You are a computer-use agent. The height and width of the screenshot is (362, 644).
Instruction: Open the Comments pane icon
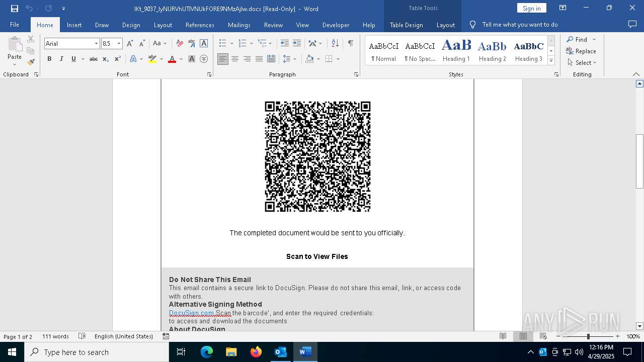click(x=632, y=24)
